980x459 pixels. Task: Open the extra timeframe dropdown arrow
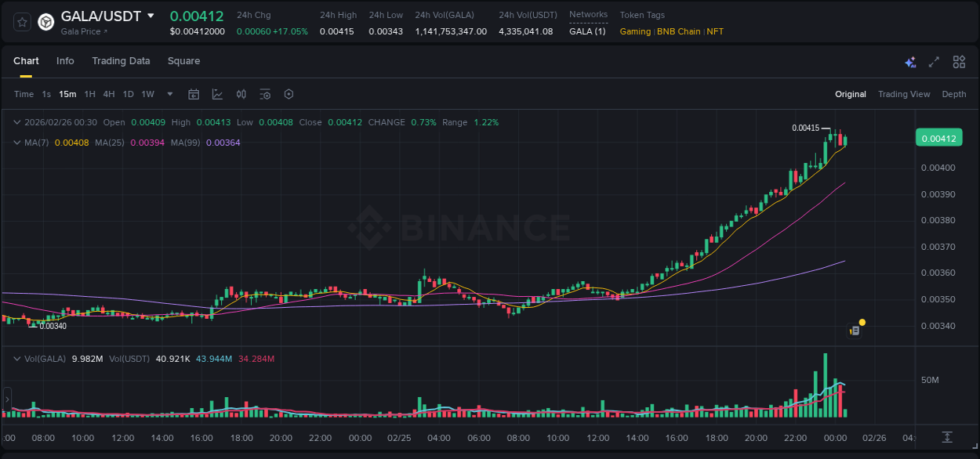point(169,94)
